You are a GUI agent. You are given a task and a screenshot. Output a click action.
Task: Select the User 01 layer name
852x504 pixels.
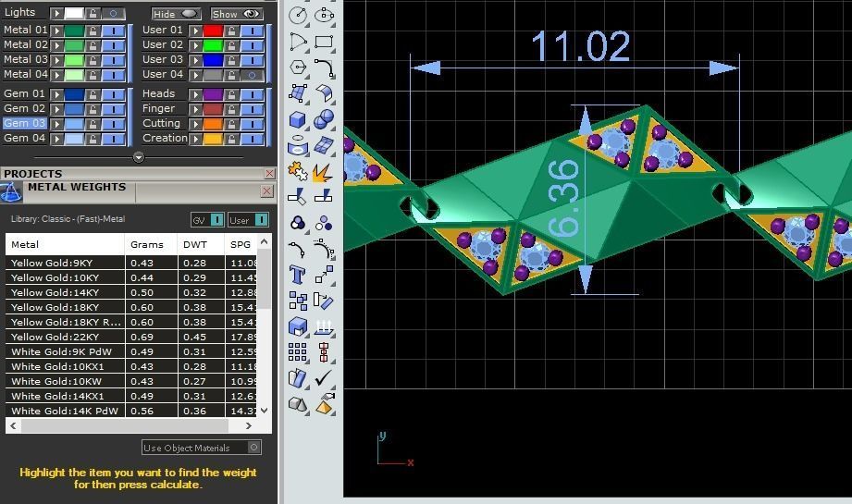click(x=163, y=30)
